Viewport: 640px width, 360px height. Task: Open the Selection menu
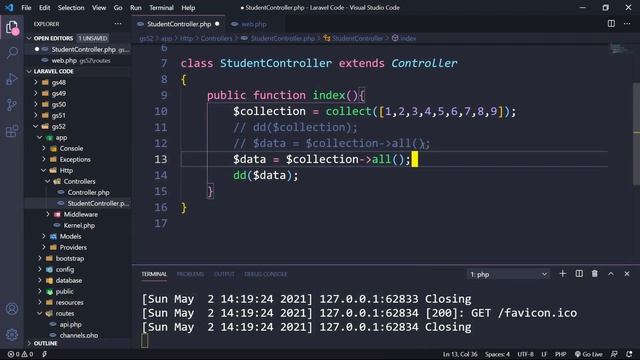tap(71, 7)
